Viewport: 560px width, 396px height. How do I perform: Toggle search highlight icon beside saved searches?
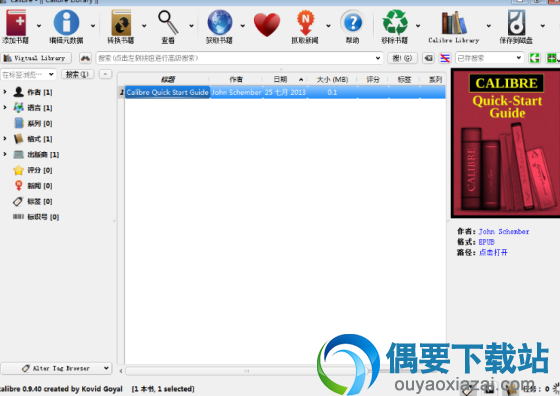click(445, 58)
